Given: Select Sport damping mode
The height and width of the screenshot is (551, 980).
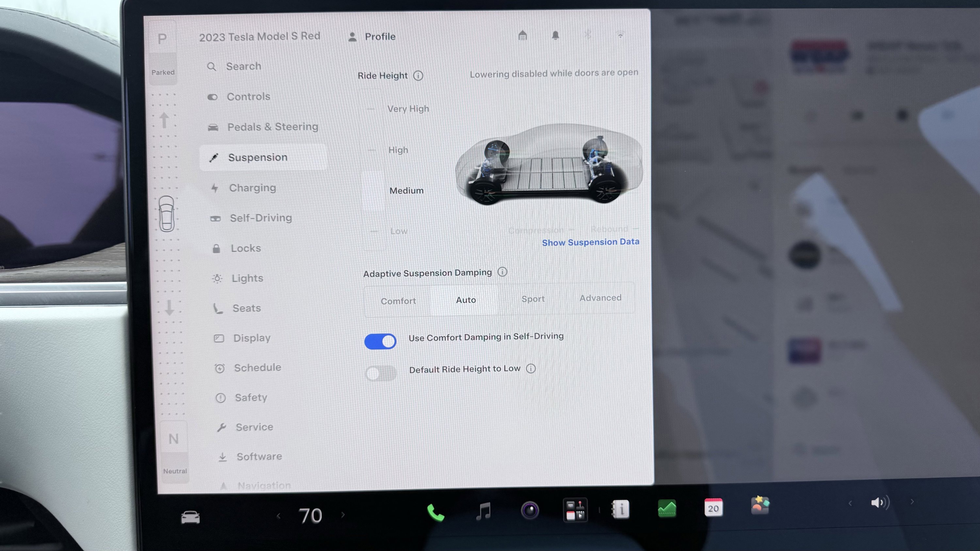Looking at the screenshot, I should click(533, 299).
